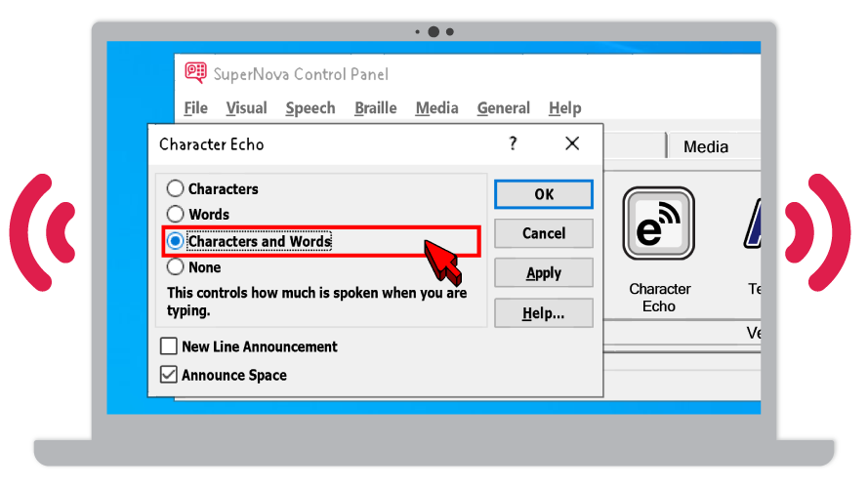
Task: Open the Speech menu
Action: click(x=310, y=108)
